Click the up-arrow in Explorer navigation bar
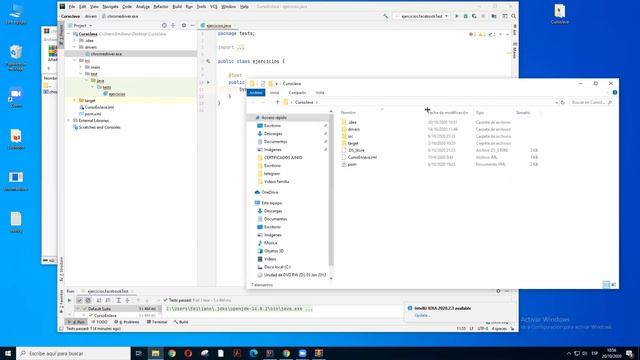This screenshot has height=360, width=640. tap(278, 102)
